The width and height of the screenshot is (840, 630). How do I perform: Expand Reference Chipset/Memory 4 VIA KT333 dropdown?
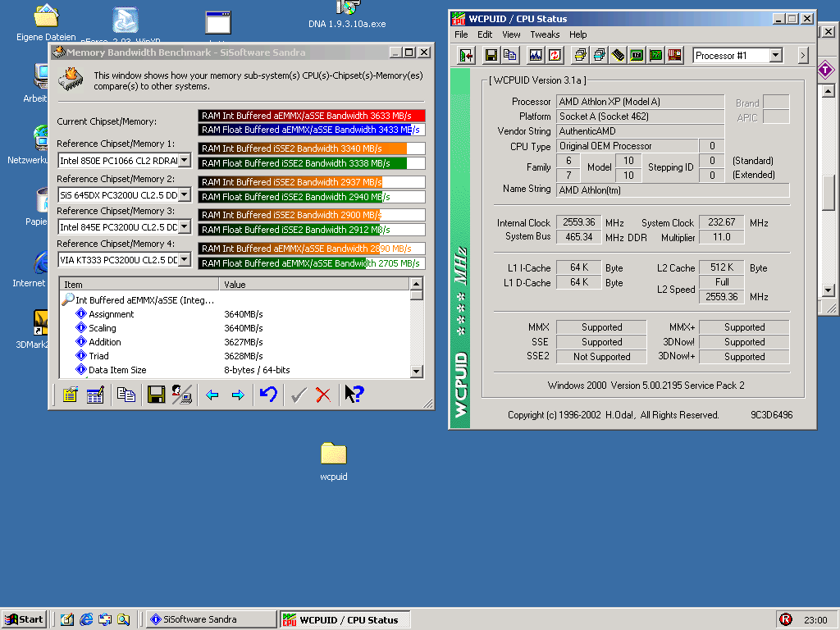185,260
